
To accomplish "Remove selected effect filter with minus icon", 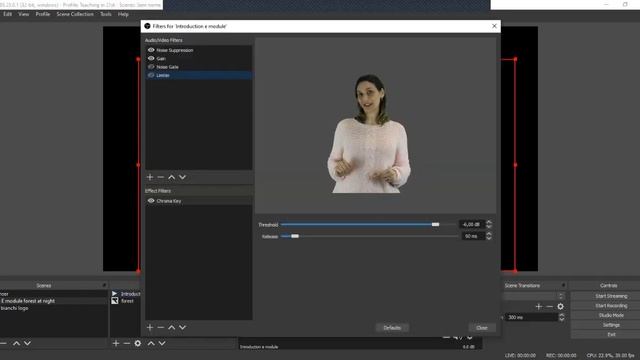I will [x=160, y=327].
